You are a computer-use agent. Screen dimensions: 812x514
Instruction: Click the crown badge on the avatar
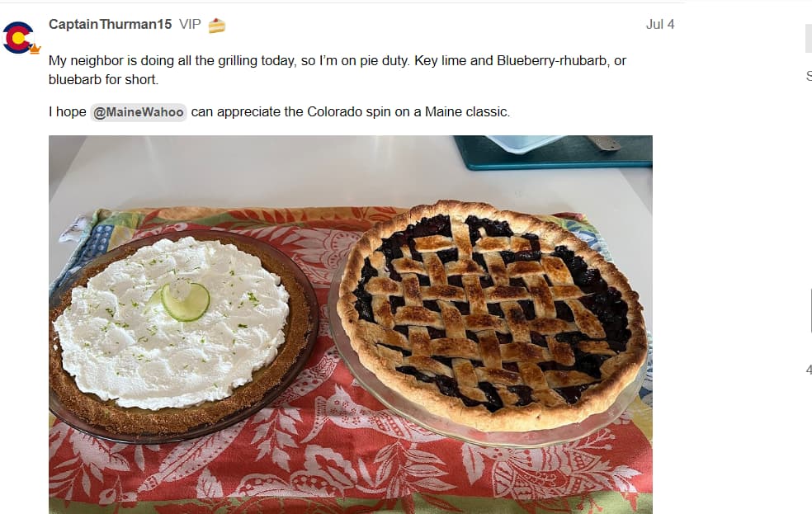(x=35, y=50)
